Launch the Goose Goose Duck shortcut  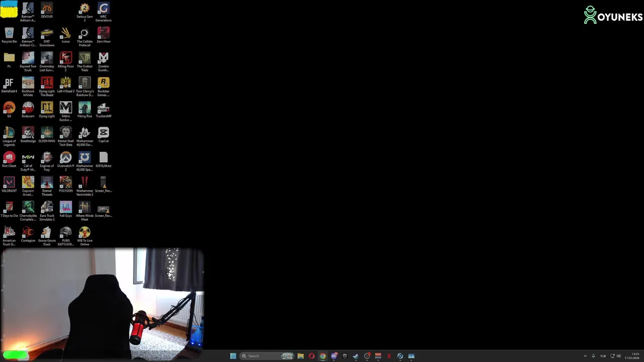[x=47, y=236]
